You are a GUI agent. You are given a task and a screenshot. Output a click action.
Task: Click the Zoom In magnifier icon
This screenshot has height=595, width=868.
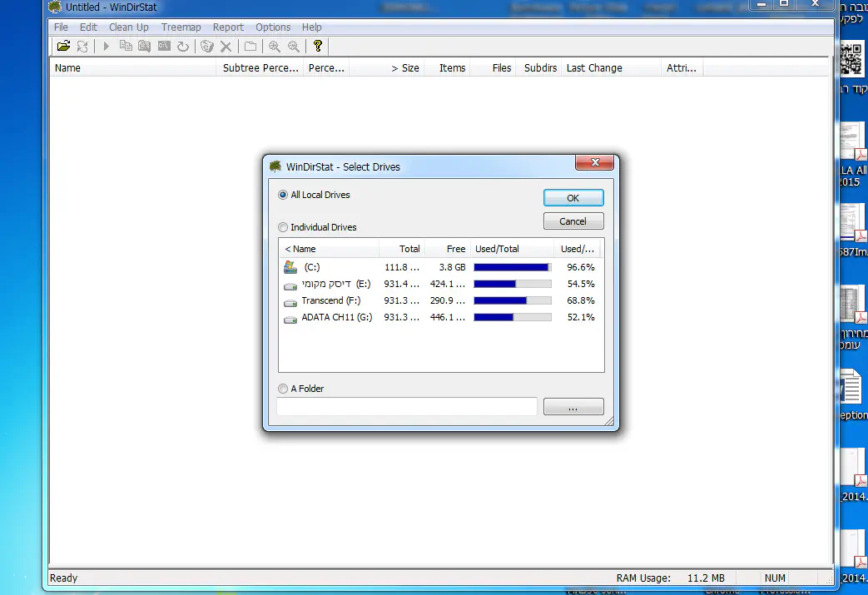(274, 47)
